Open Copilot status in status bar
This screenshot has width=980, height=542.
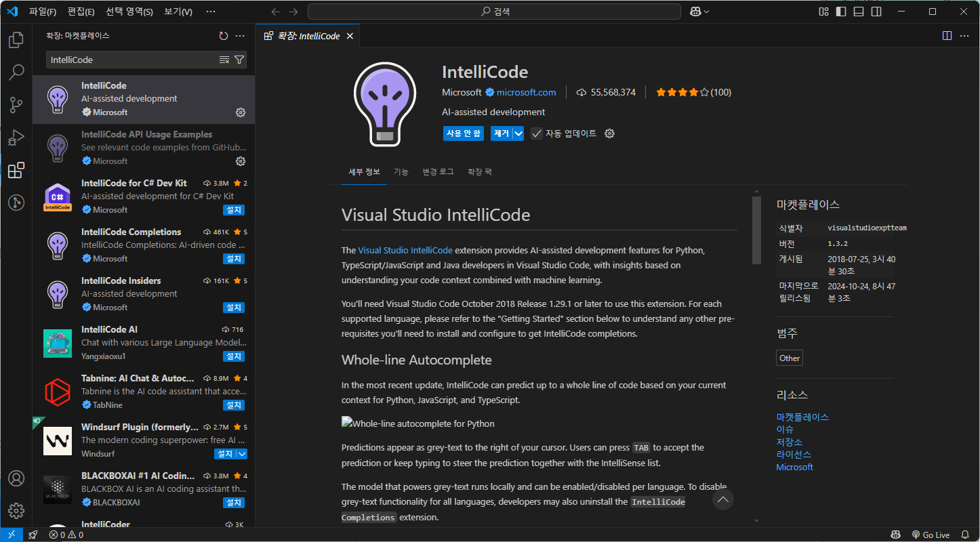click(895, 535)
